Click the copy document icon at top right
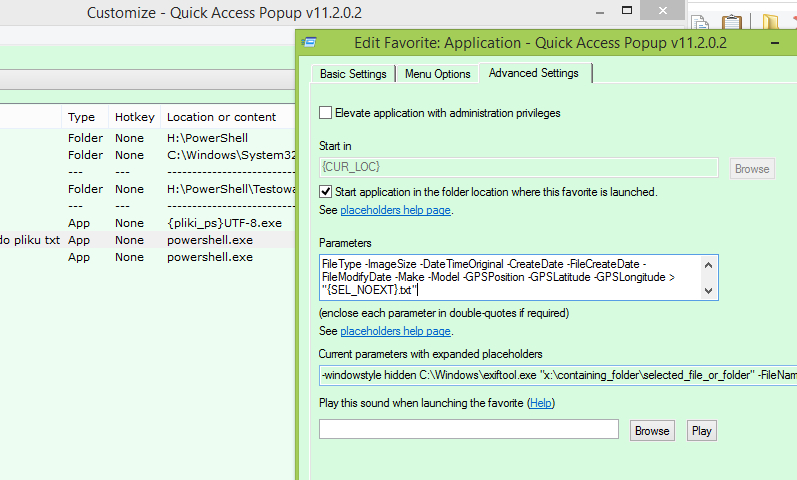This screenshot has height=480, width=797. tap(700, 23)
